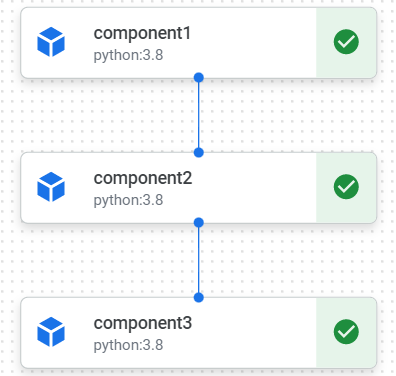The width and height of the screenshot is (396, 376).
Task: Click the output port dot below component2
Action: 199,222
